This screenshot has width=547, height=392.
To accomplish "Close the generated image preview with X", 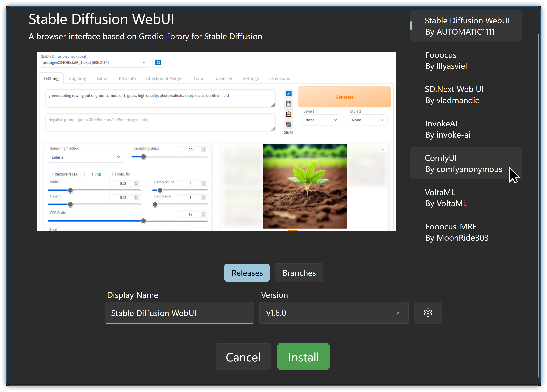I will 383,150.
